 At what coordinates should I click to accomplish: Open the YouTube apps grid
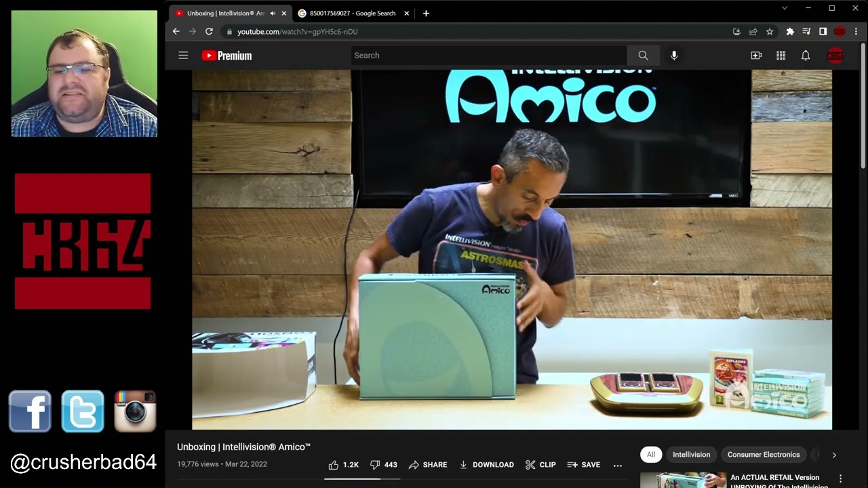781,56
